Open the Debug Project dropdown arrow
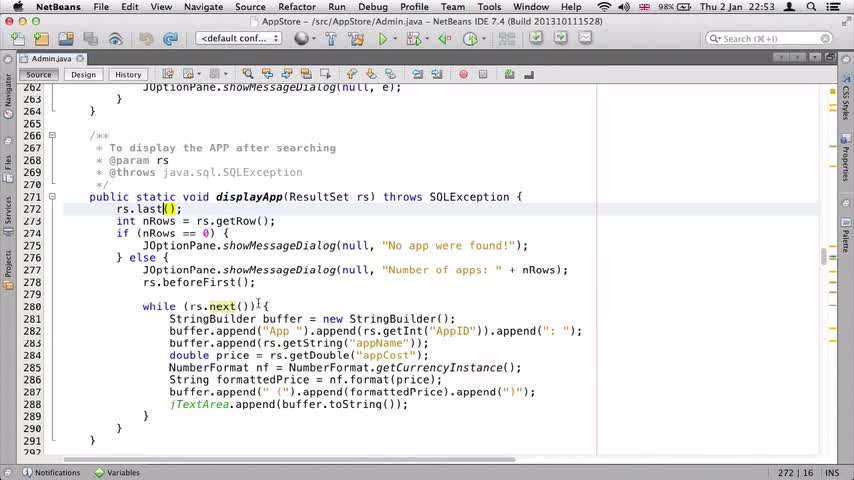Screen dimensions: 854x480 426,39
